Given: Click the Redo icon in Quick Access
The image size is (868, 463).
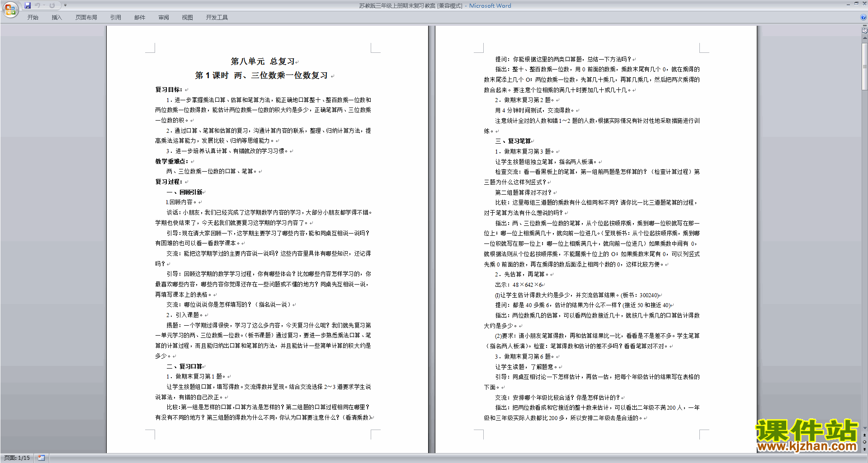Looking at the screenshot, I should tap(52, 5).
